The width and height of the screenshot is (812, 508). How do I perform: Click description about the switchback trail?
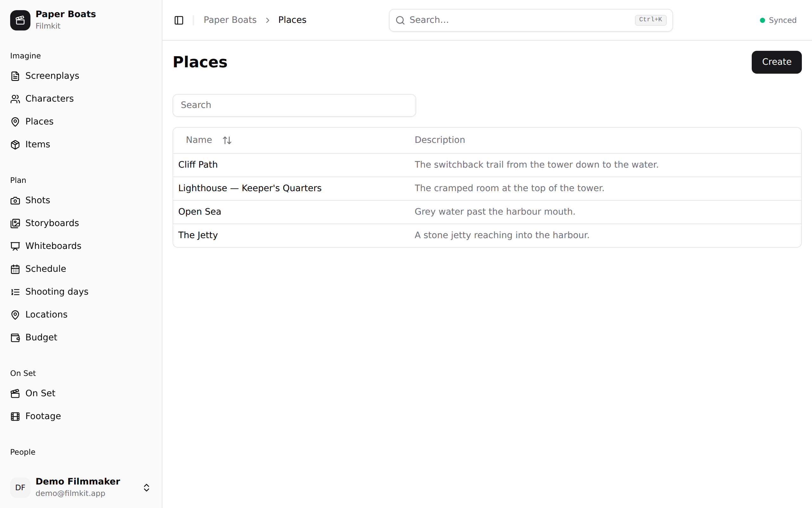click(x=537, y=165)
